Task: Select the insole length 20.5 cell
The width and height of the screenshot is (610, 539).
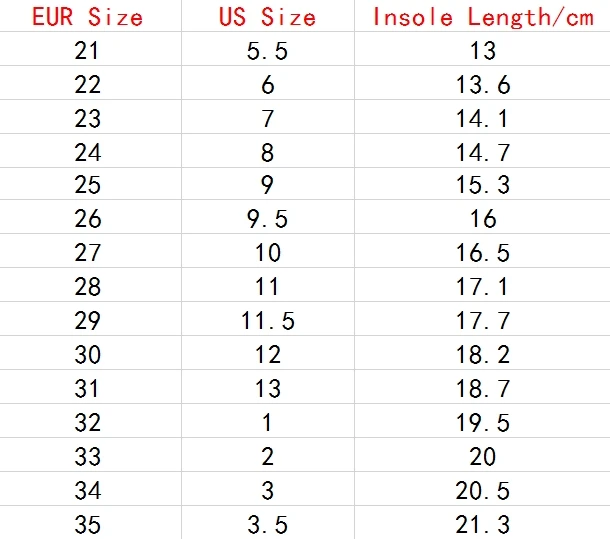Action: 482,489
